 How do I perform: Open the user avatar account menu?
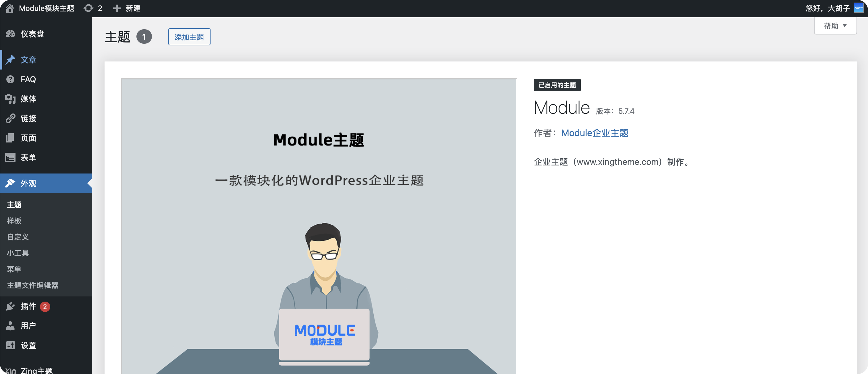[858, 8]
